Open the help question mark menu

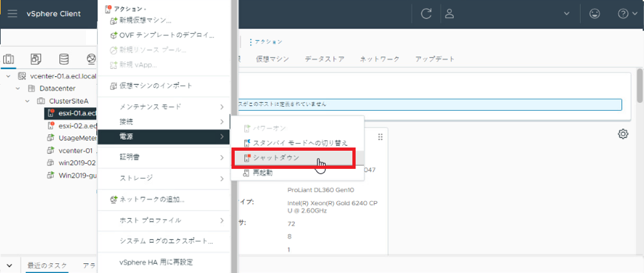(x=623, y=14)
